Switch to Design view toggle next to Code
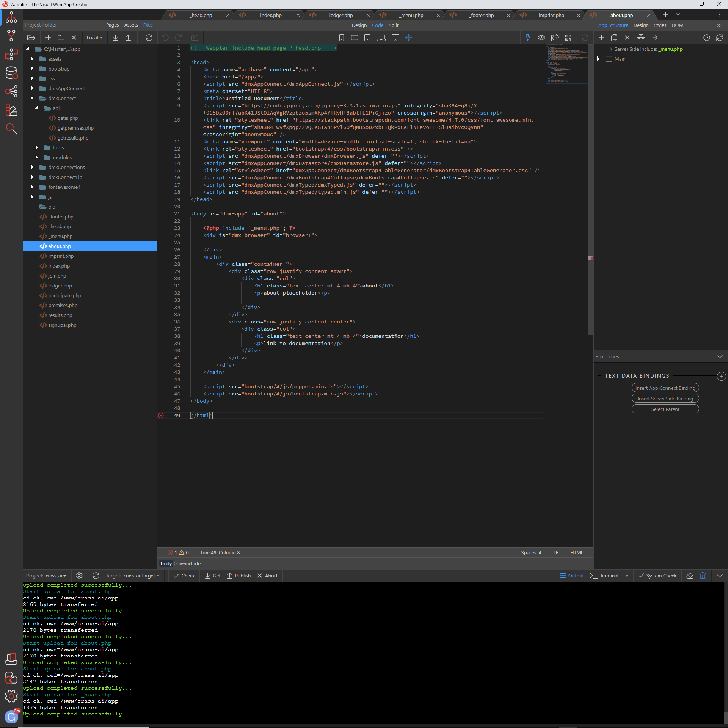The width and height of the screenshot is (728, 728). [359, 25]
